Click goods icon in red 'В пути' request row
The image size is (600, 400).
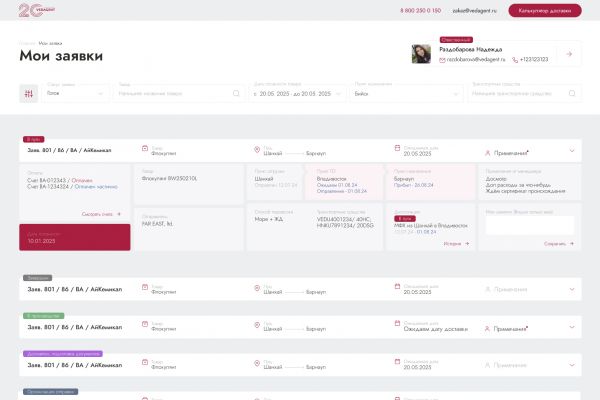coord(145,148)
